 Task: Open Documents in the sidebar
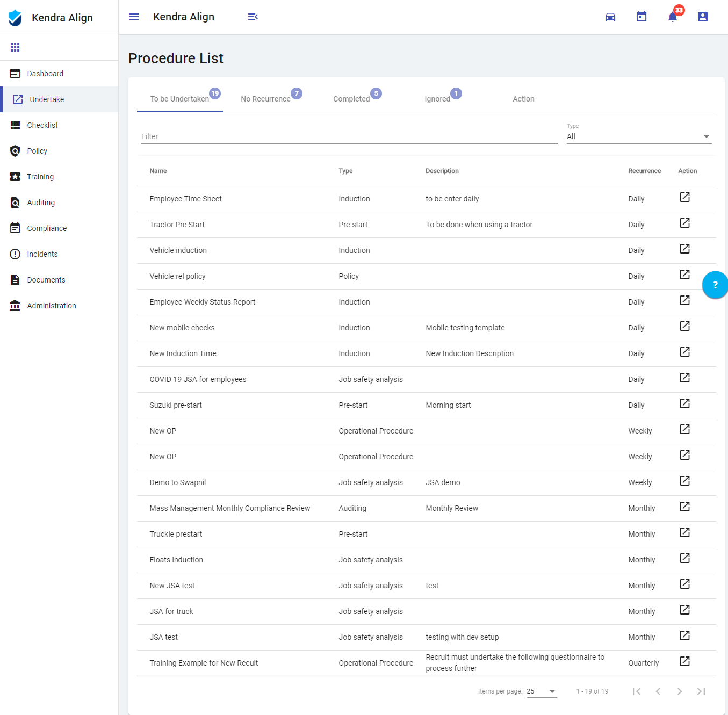59,280
